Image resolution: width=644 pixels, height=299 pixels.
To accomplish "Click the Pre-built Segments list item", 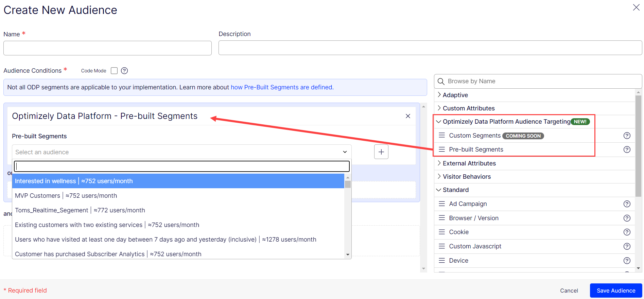I will pyautogui.click(x=535, y=149).
